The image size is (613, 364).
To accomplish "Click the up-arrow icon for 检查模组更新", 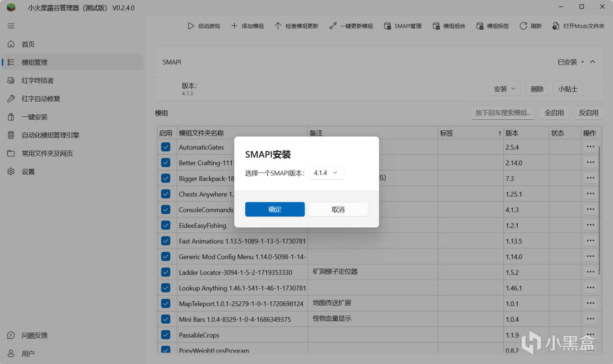I will click(278, 26).
